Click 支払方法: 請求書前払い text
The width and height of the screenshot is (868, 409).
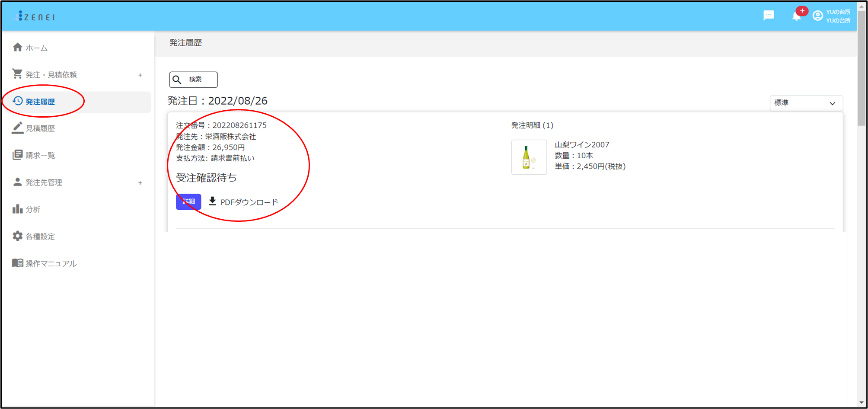(x=215, y=158)
